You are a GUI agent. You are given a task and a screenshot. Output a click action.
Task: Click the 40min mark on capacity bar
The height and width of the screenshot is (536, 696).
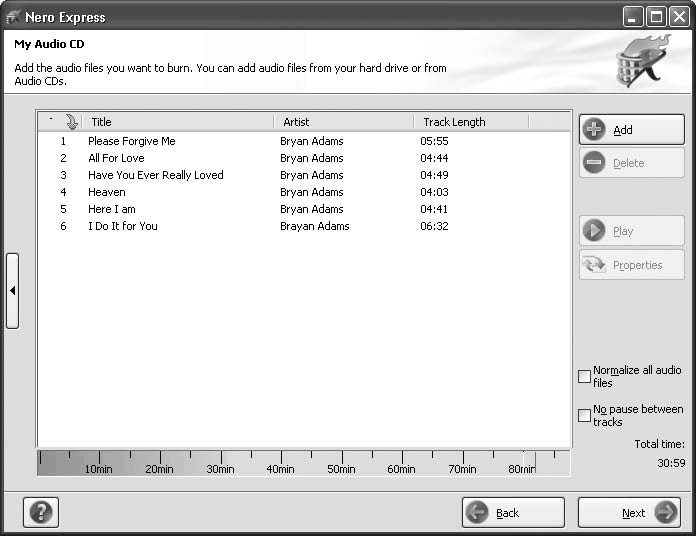point(280,467)
